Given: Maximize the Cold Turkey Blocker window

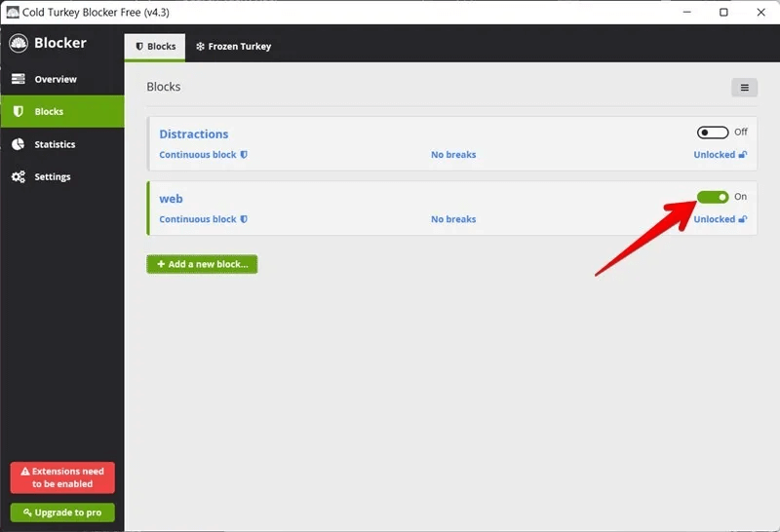Looking at the screenshot, I should (723, 12).
